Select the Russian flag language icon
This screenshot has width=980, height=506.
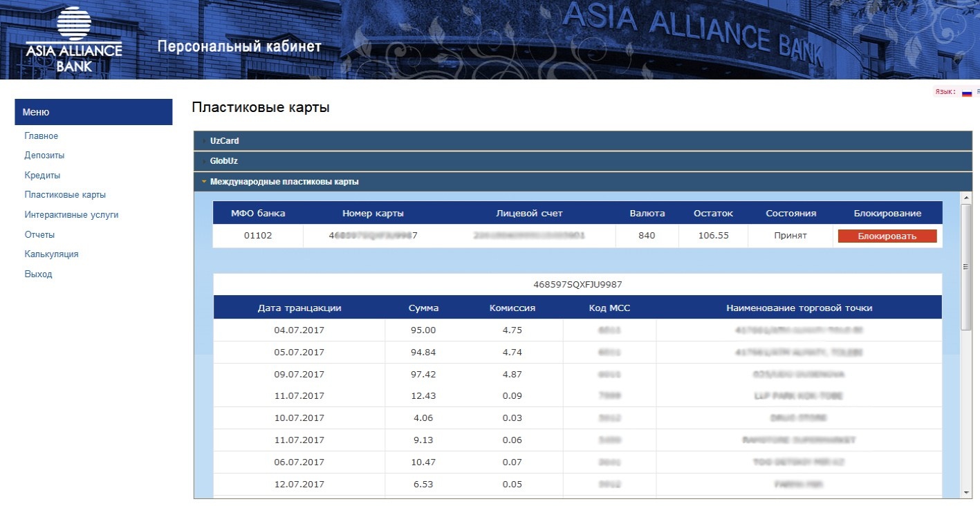click(967, 93)
